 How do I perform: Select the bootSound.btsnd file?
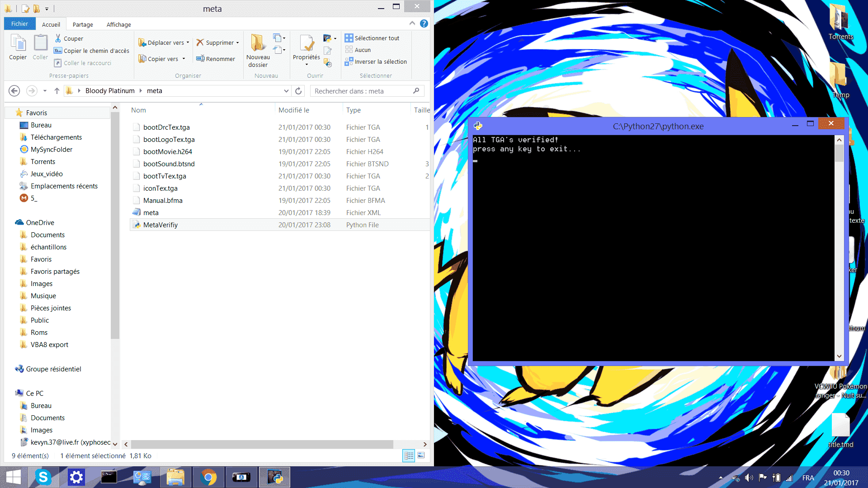(x=169, y=164)
